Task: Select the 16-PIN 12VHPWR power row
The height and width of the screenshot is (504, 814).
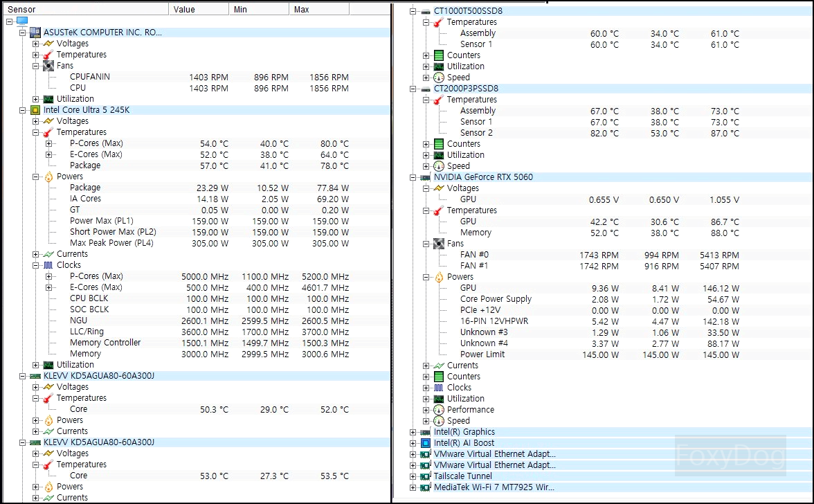Action: (x=605, y=321)
